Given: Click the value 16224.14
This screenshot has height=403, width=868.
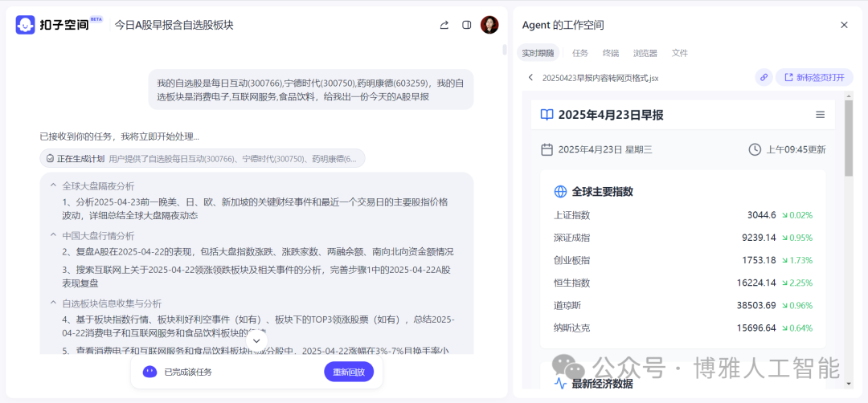Looking at the screenshot, I should click(756, 283).
